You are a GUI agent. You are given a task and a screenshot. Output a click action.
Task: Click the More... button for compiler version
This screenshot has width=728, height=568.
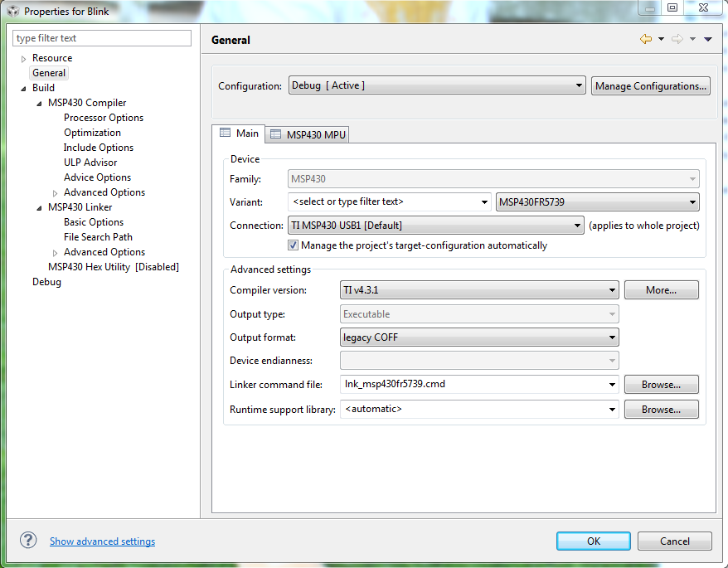pos(661,290)
